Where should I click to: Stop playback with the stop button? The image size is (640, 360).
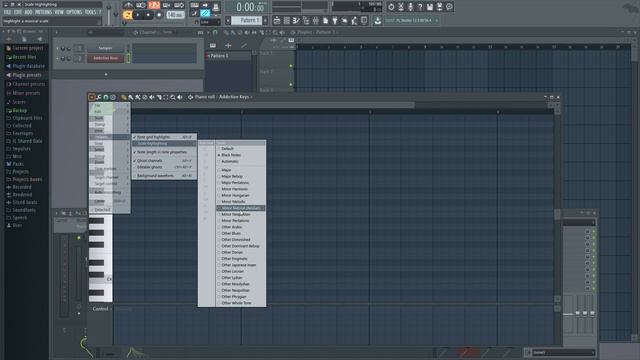click(x=148, y=15)
